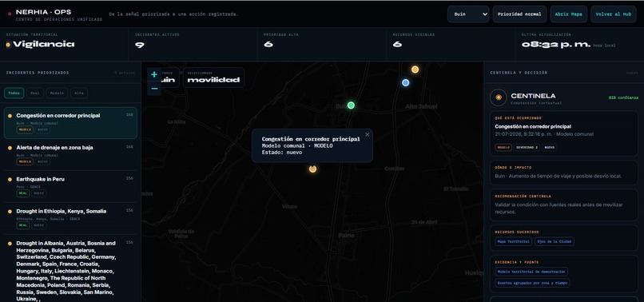Open the Earthquake in Peru incident
Image resolution: width=644 pixels, height=302 pixels.
pos(70,186)
